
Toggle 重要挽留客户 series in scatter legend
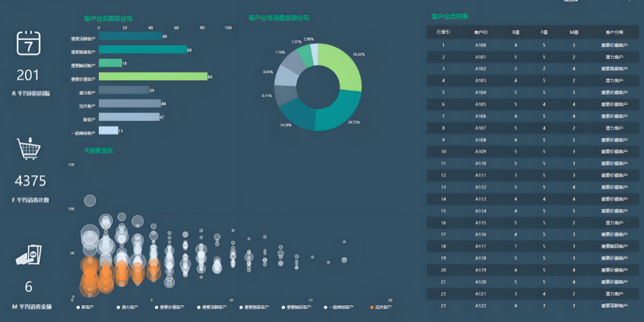point(254,307)
